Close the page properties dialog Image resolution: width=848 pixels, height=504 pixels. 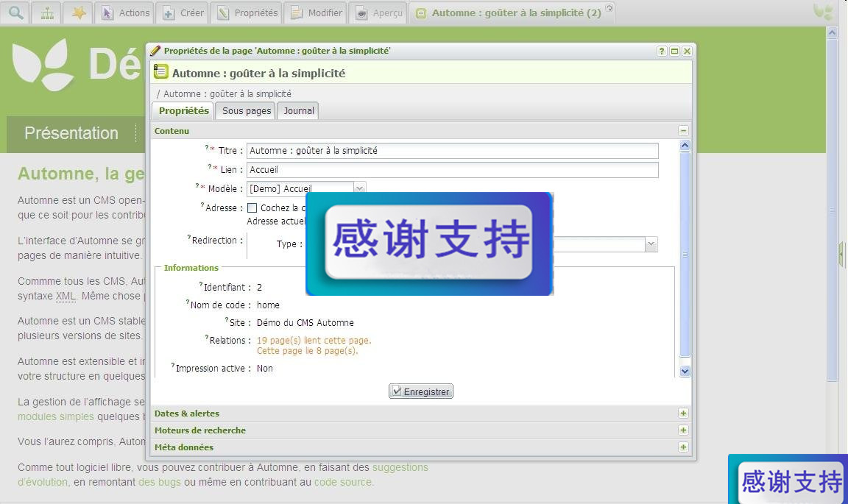(x=687, y=51)
